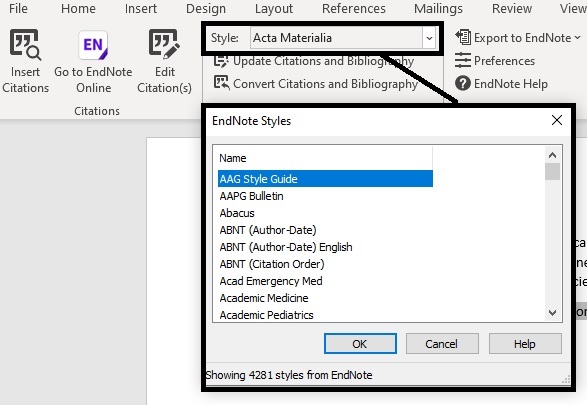Select ABNT (Author-Date) English style
Viewport: 587px width, 405px height.
(325, 247)
